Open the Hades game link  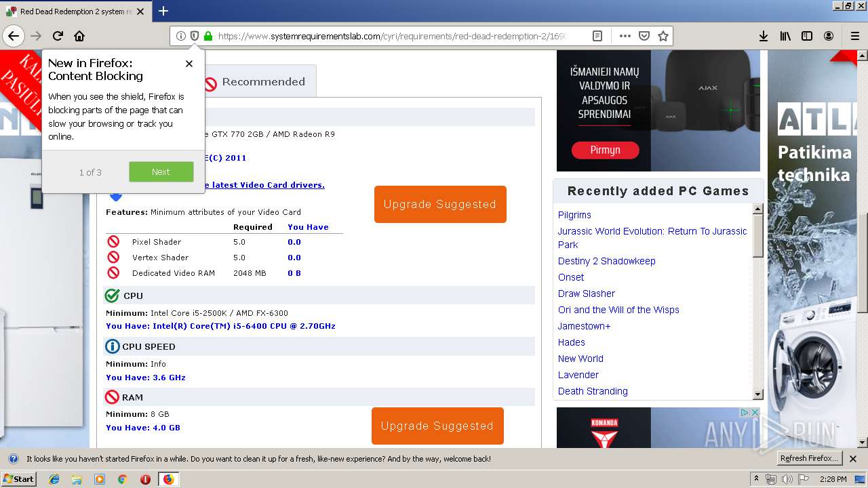[572, 342]
